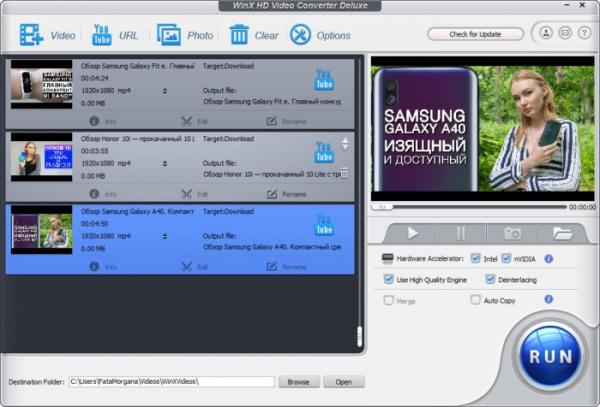Click the Hardware Accelerator info icon
The height and width of the screenshot is (407, 600).
549,258
